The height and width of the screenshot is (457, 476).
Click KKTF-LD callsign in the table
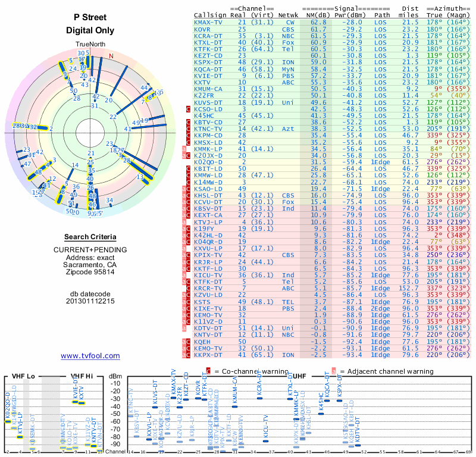[x=208, y=269]
